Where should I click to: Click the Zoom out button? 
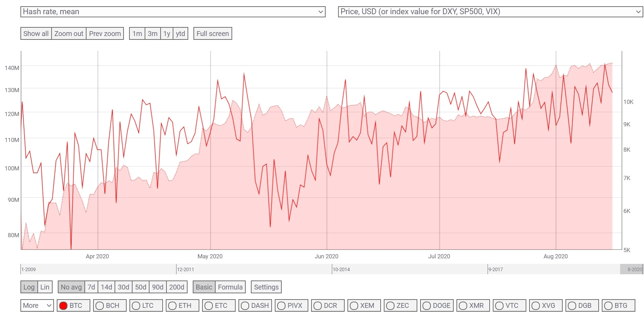pyautogui.click(x=69, y=34)
